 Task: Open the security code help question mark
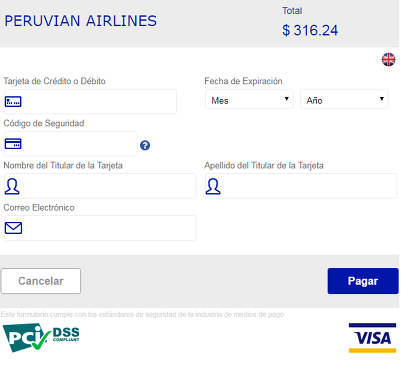(145, 145)
